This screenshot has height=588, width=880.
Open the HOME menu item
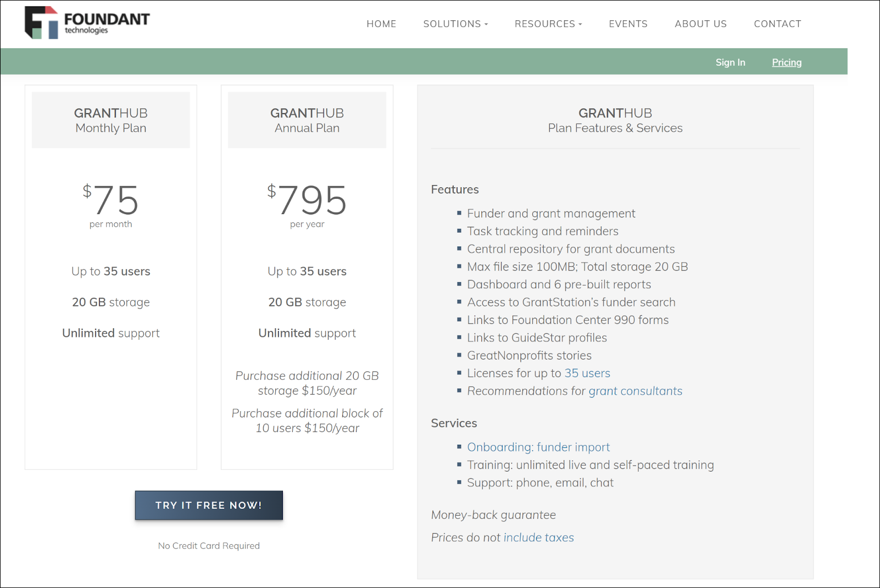381,24
